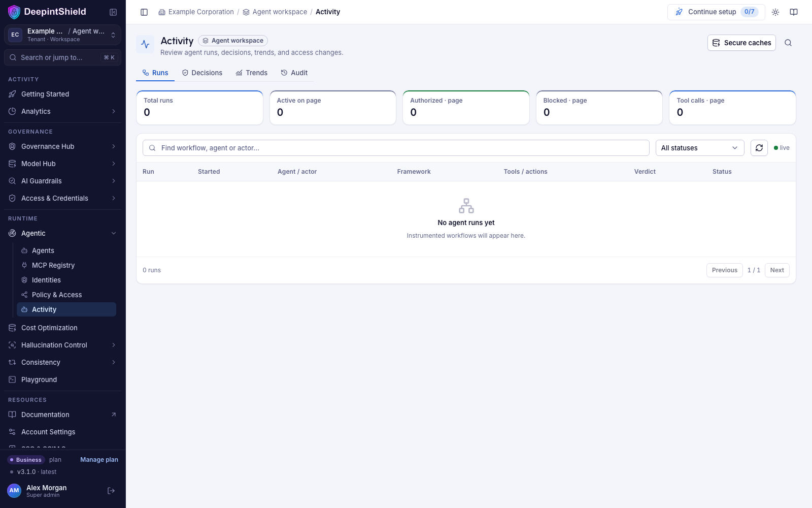The image size is (812, 508).
Task: Click Example Corporation in the breadcrumb
Action: (x=196, y=12)
